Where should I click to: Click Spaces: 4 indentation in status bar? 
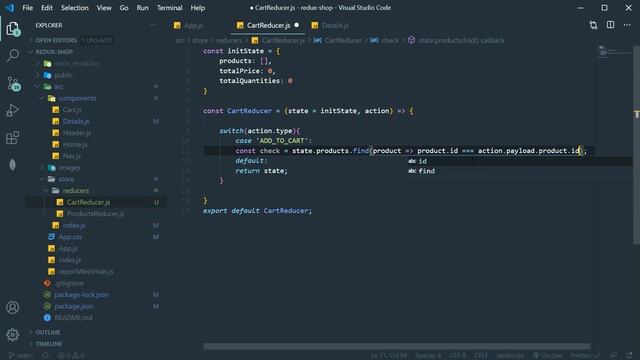(428, 356)
